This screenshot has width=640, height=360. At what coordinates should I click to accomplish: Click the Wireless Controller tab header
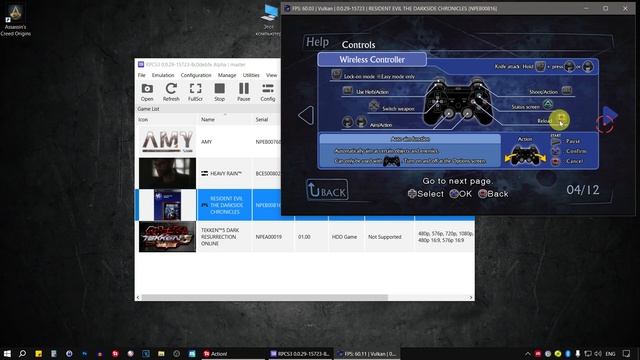[x=372, y=60]
